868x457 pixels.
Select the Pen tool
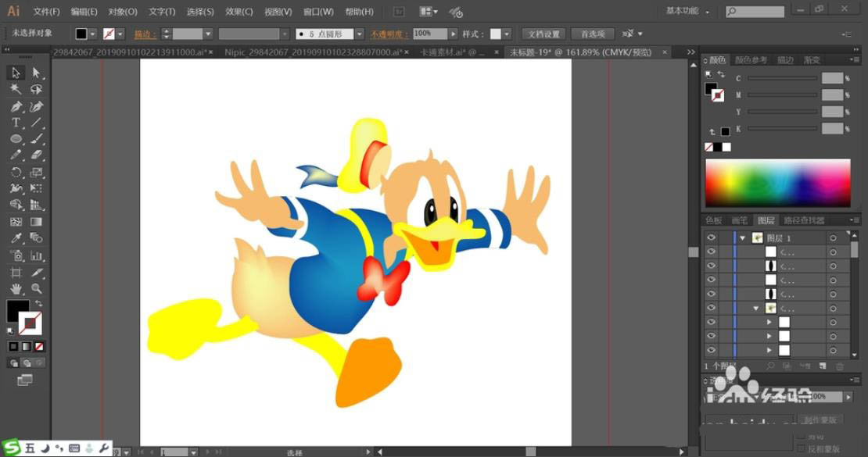coord(16,106)
